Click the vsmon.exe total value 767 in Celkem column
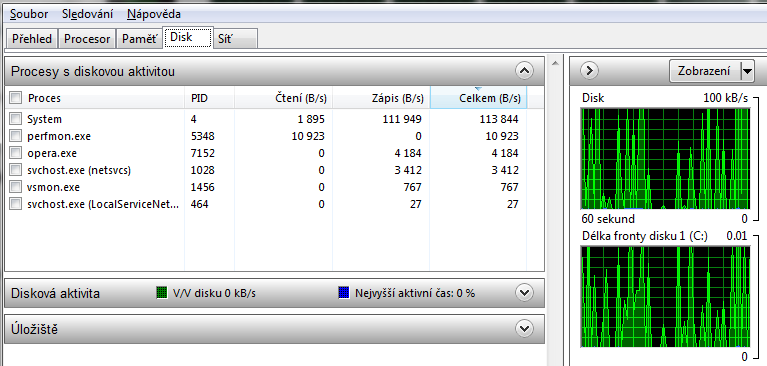This screenshot has width=767, height=366. click(x=509, y=187)
